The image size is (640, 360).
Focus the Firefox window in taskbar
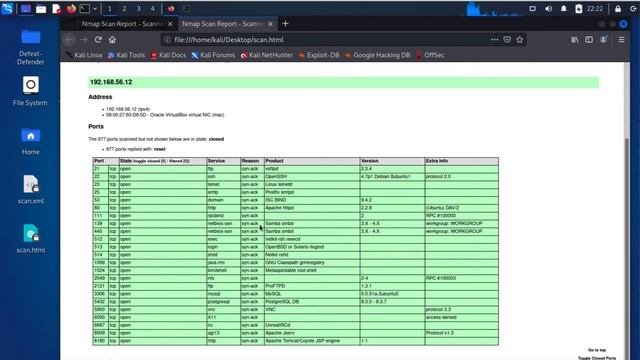tap(171, 9)
